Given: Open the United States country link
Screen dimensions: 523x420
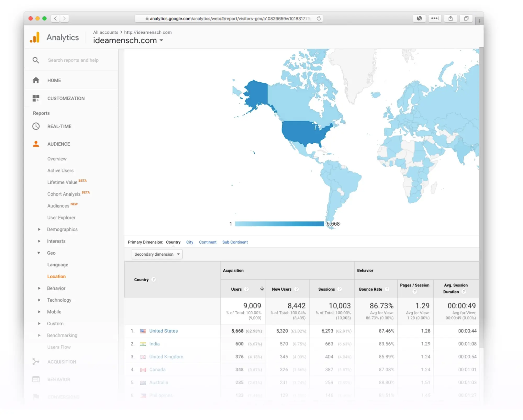Looking at the screenshot, I should [x=163, y=331].
